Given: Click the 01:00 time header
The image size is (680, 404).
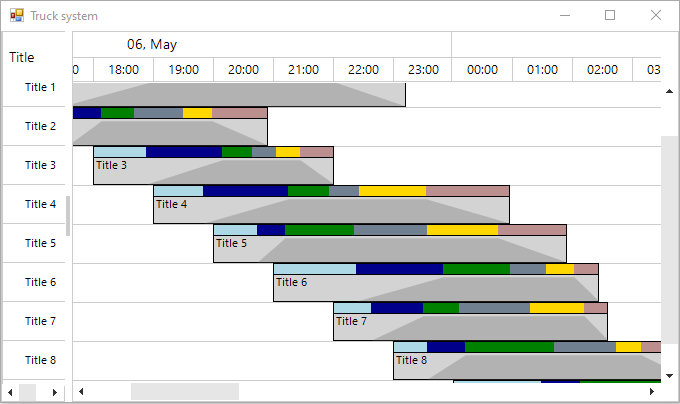Looking at the screenshot, I should 543,70.
